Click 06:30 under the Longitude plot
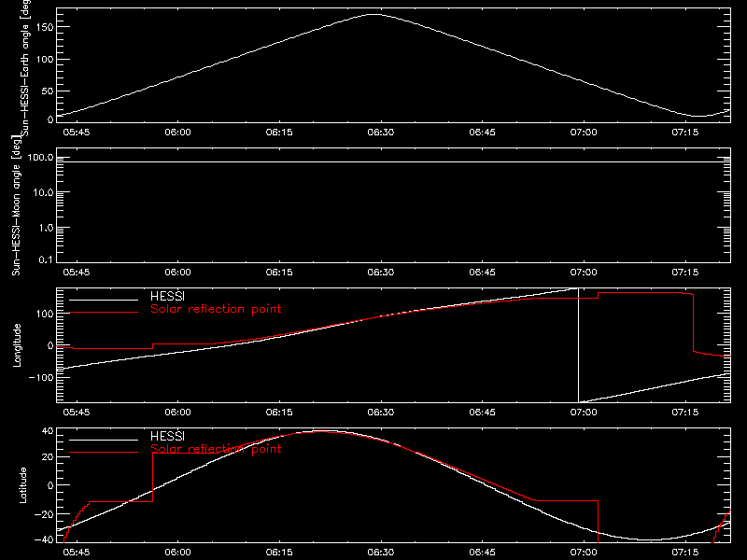The height and width of the screenshot is (560, 747). (x=381, y=412)
